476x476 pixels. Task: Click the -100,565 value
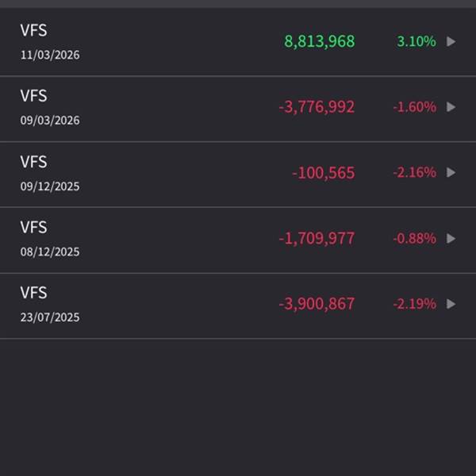point(323,173)
